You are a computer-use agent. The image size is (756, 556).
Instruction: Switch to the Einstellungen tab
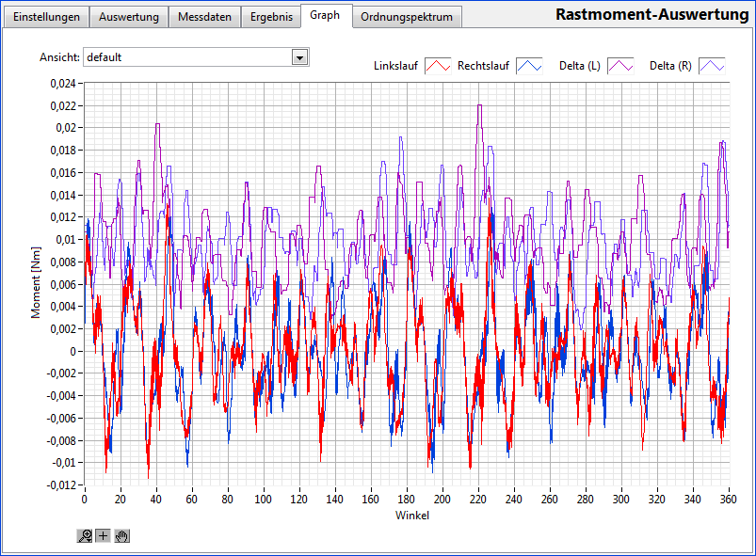pos(46,17)
